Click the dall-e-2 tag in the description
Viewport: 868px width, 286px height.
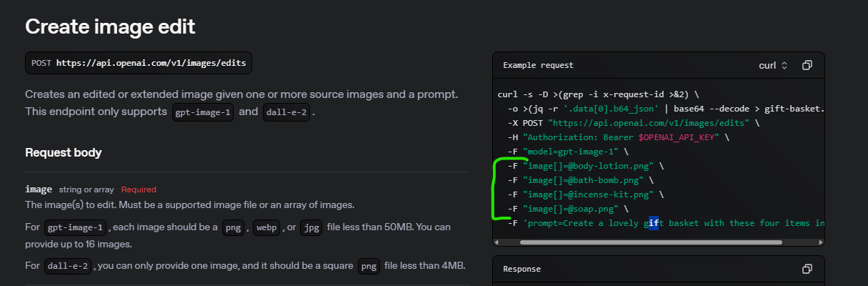286,113
